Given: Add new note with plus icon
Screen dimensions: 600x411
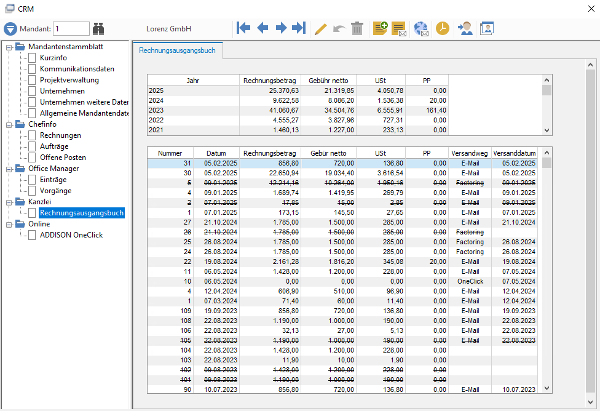Looking at the screenshot, I should (x=380, y=28).
